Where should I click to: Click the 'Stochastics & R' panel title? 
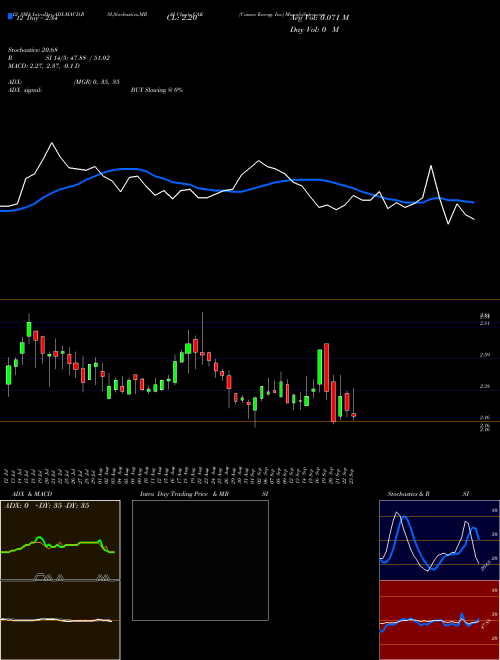click(x=409, y=494)
